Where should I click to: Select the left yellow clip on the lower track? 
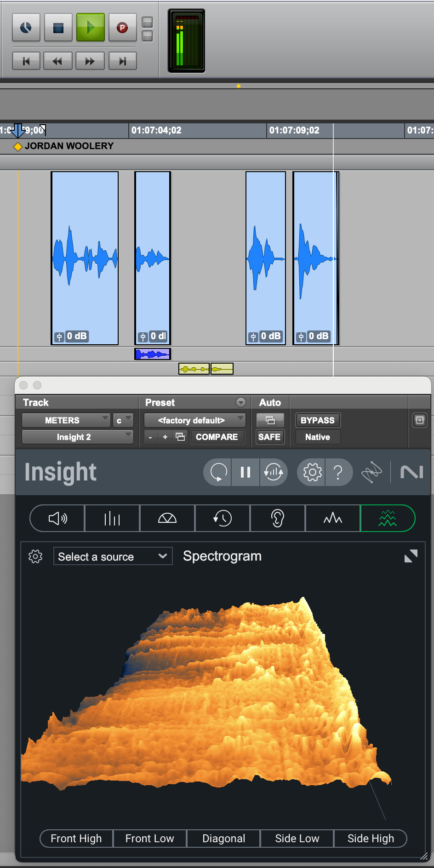194,369
